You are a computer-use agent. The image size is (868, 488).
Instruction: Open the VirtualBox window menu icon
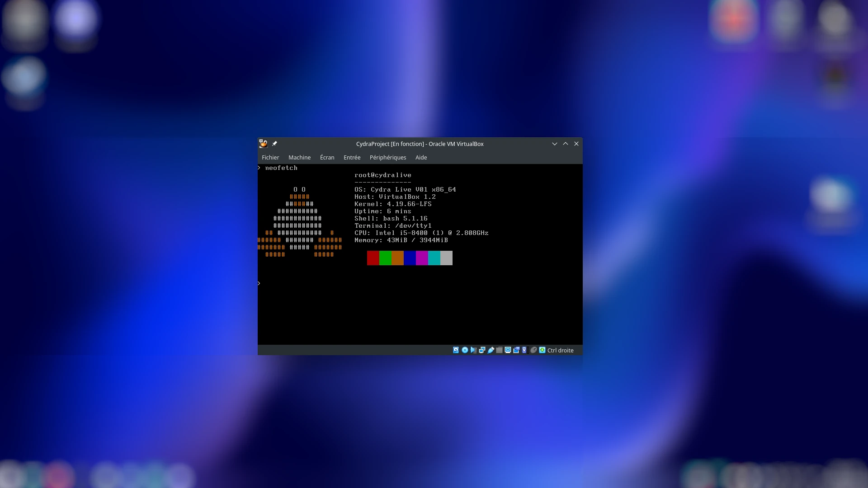coord(263,144)
